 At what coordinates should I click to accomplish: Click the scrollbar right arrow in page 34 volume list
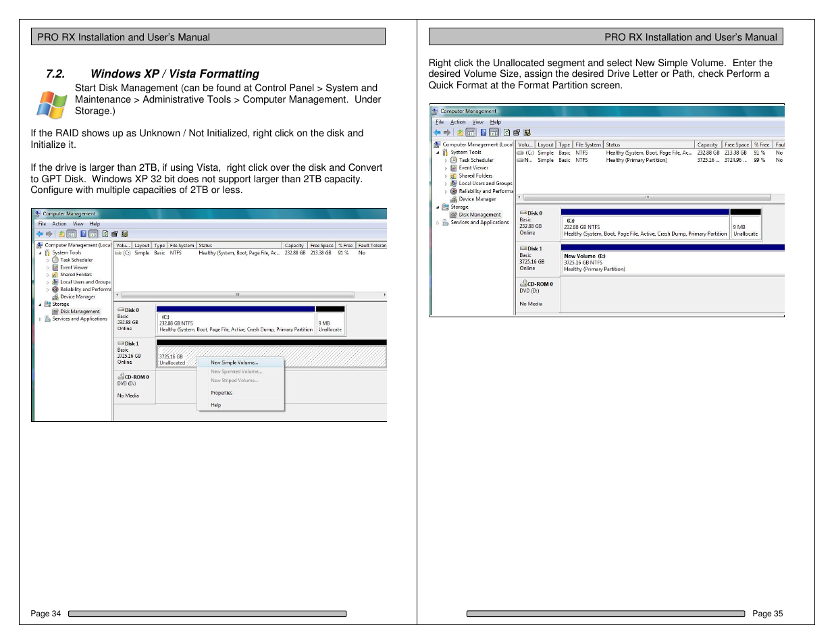[x=384, y=295]
